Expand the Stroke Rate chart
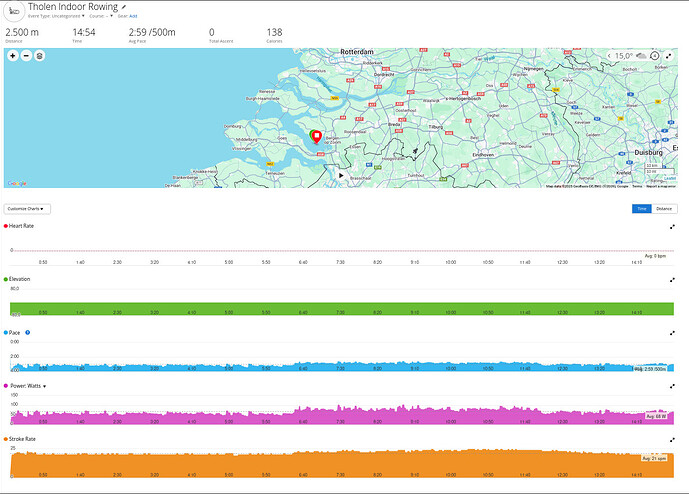Screen dimensions: 689x494 (673, 438)
